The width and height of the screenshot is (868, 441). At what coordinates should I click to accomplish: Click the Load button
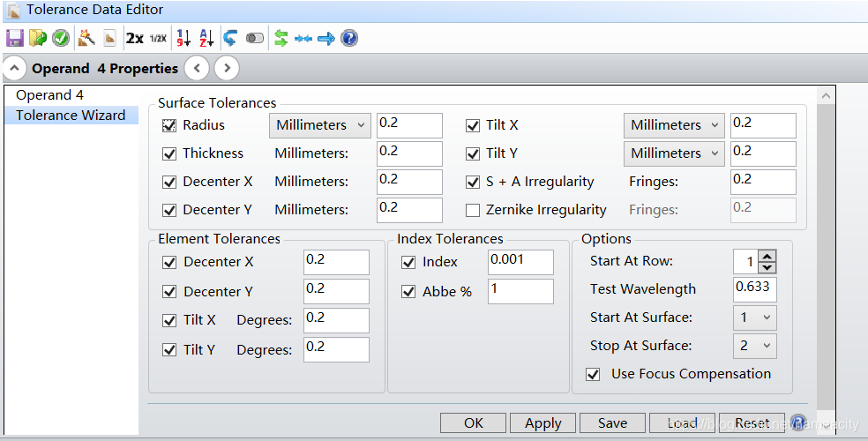682,423
